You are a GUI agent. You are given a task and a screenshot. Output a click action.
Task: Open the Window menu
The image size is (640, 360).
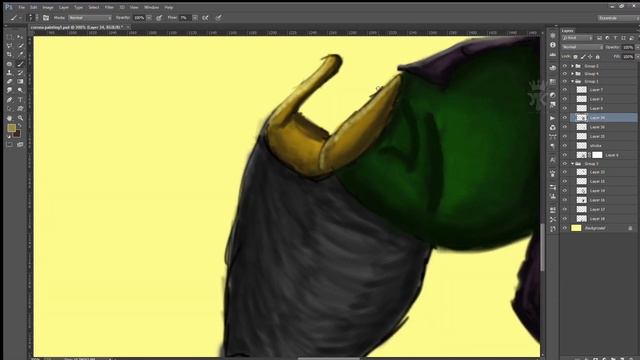pyautogui.click(x=151, y=7)
